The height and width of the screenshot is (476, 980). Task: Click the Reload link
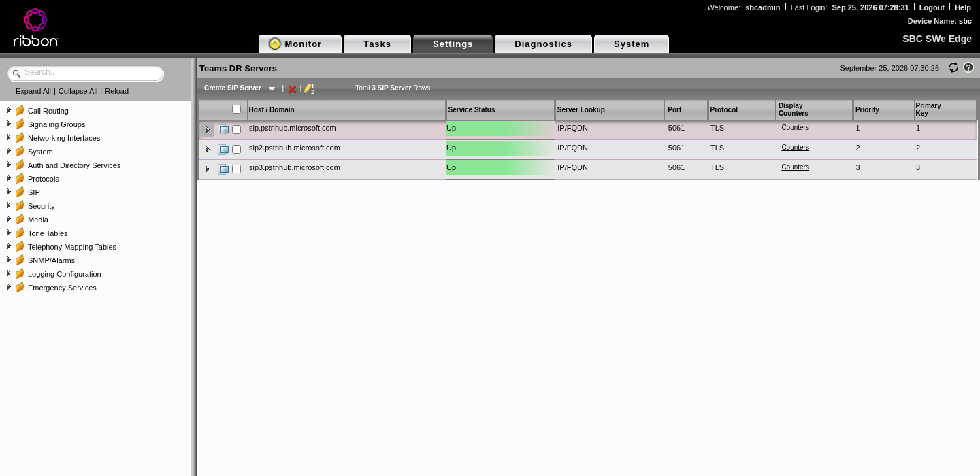[x=116, y=91]
